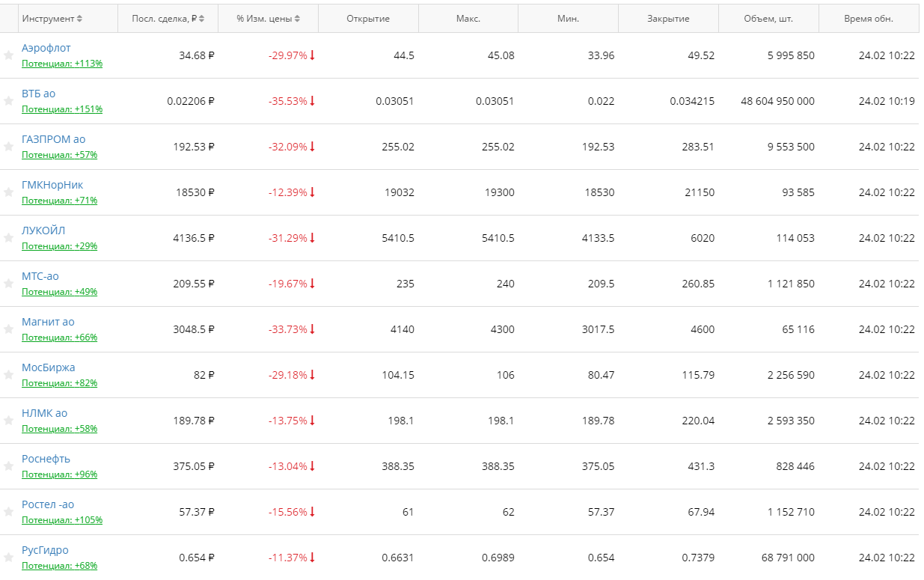
Task: Toggle favorite star for Магнит ао
Action: click(8, 329)
